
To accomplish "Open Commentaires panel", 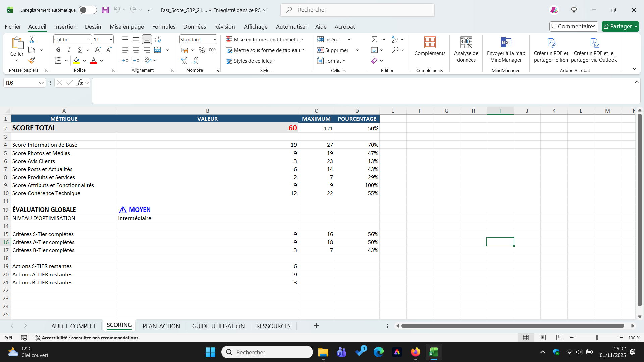I will click(574, 26).
